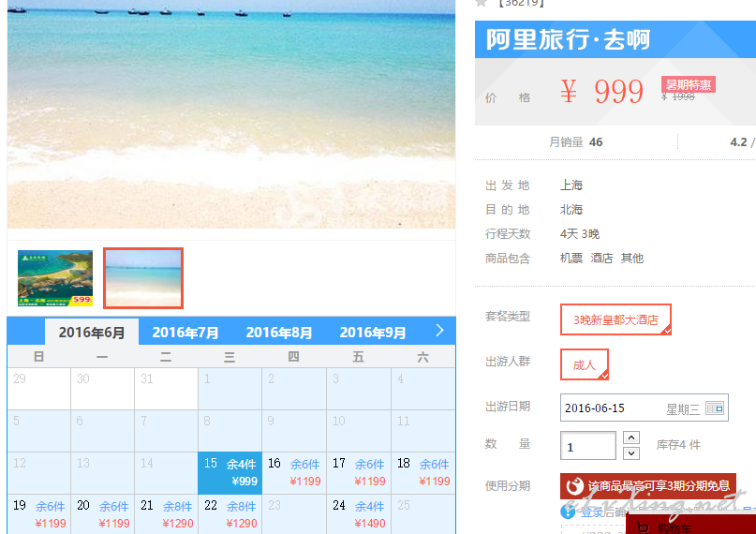Choose package 3晚新皇都大酒店

(x=615, y=319)
